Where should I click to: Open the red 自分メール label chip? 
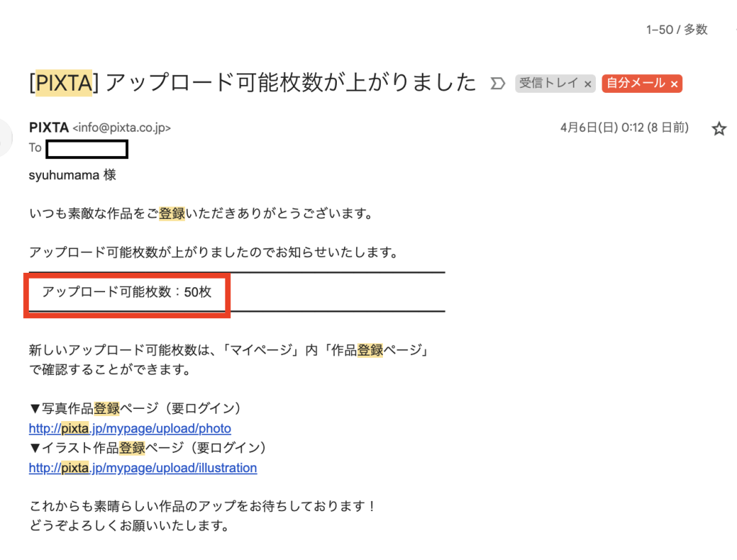tap(635, 83)
